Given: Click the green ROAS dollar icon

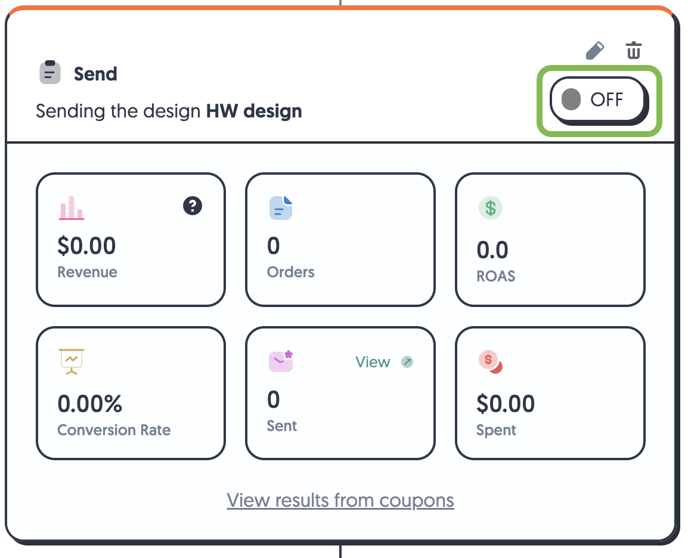Looking at the screenshot, I should [491, 208].
